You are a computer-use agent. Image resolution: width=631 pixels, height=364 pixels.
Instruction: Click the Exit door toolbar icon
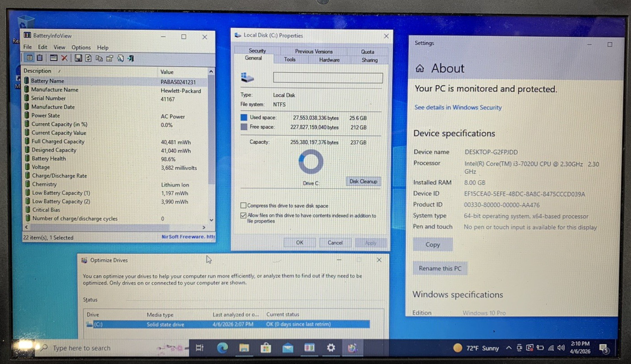[130, 58]
